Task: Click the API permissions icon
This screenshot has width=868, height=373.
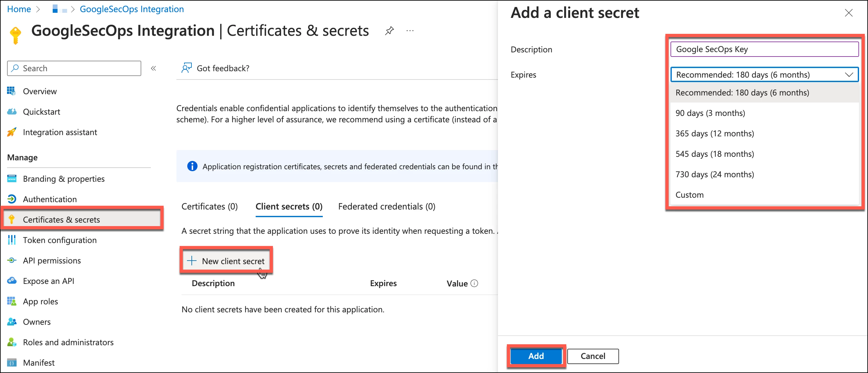Action: pyautogui.click(x=12, y=260)
